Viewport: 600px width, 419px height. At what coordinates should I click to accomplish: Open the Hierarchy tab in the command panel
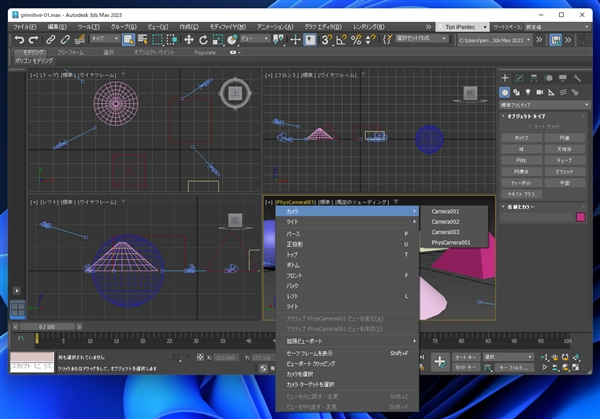tap(534, 77)
